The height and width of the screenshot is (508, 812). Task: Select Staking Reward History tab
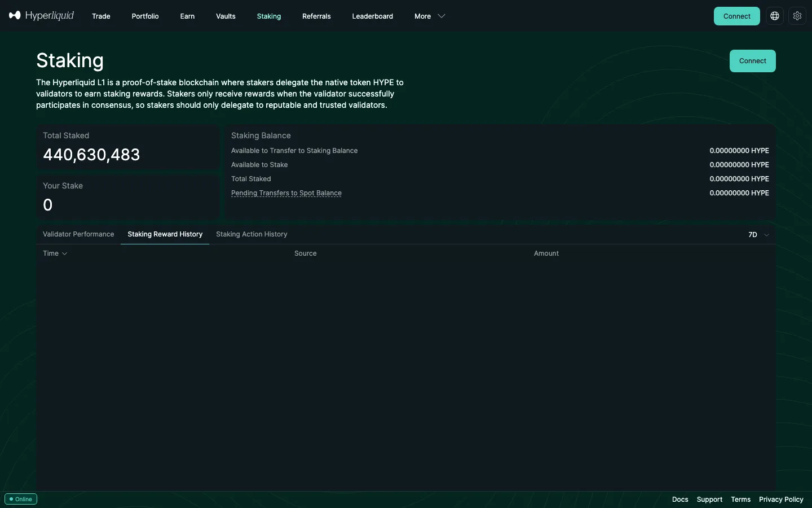pos(165,234)
